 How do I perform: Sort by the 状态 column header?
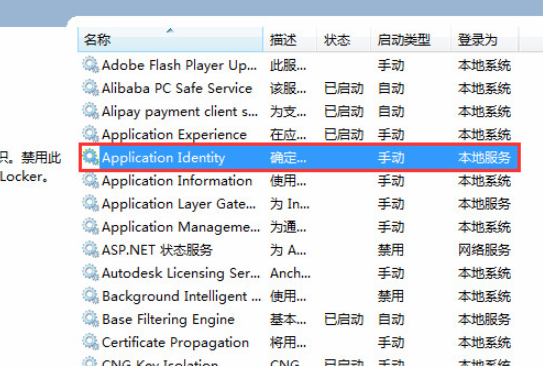tap(343, 39)
